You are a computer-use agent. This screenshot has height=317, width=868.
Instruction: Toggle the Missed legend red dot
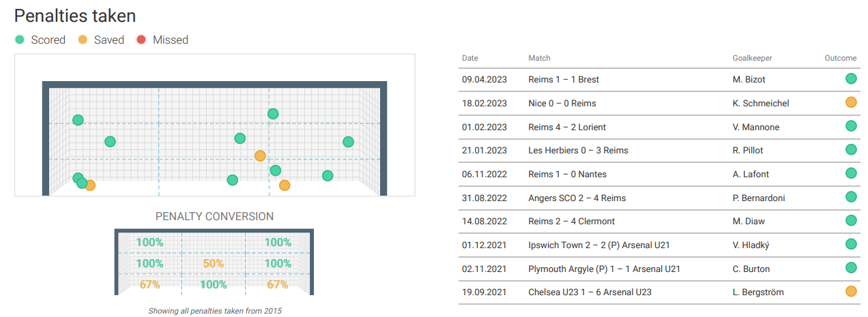[142, 40]
